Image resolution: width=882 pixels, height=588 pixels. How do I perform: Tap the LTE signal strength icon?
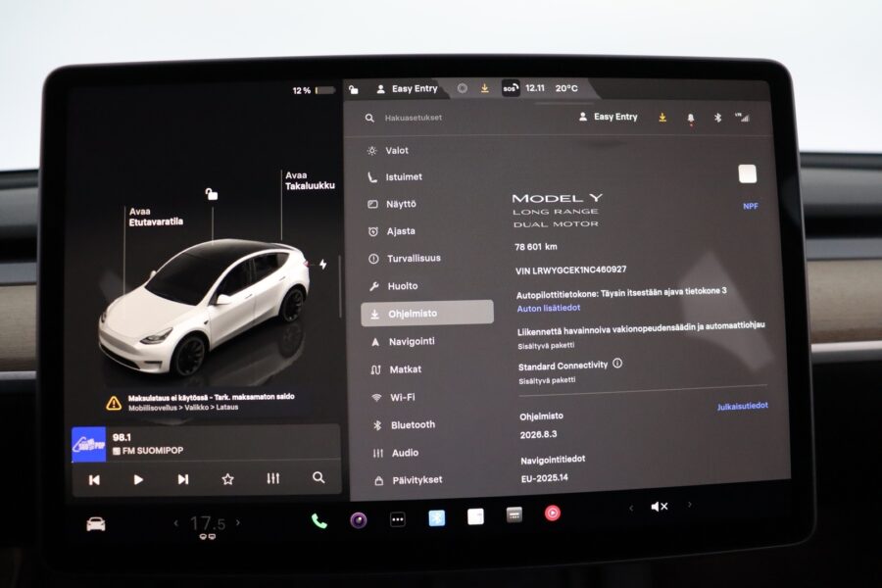point(743,117)
